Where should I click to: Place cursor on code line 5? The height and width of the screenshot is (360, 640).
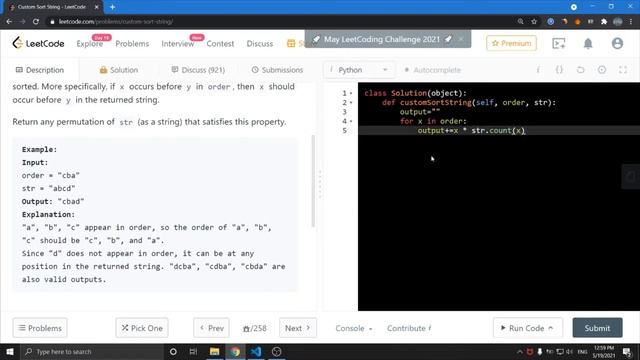pyautogui.click(x=499, y=131)
